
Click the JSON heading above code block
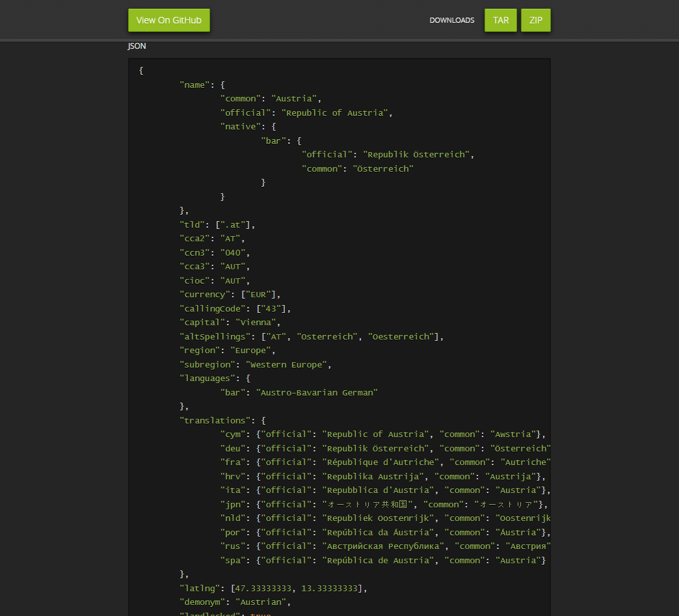tap(137, 46)
